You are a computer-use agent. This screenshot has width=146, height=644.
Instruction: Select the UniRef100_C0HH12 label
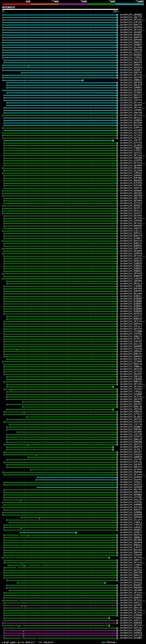point(131,58)
